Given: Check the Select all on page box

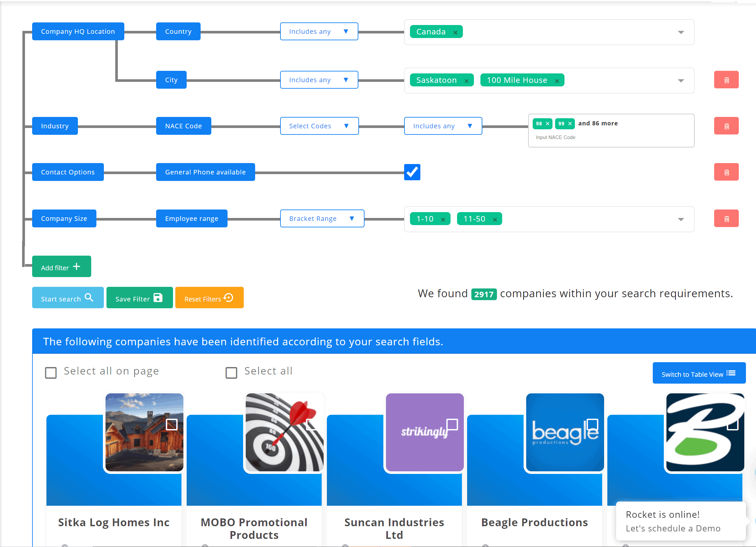Looking at the screenshot, I should click(51, 373).
